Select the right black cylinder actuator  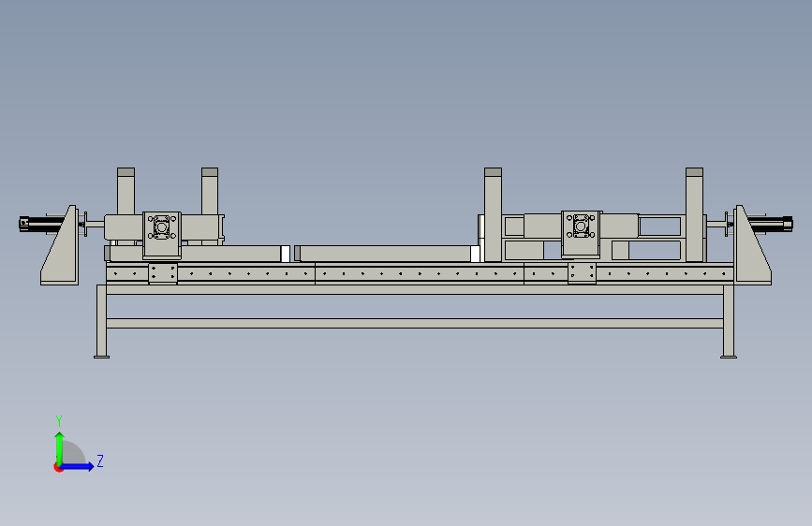click(771, 225)
